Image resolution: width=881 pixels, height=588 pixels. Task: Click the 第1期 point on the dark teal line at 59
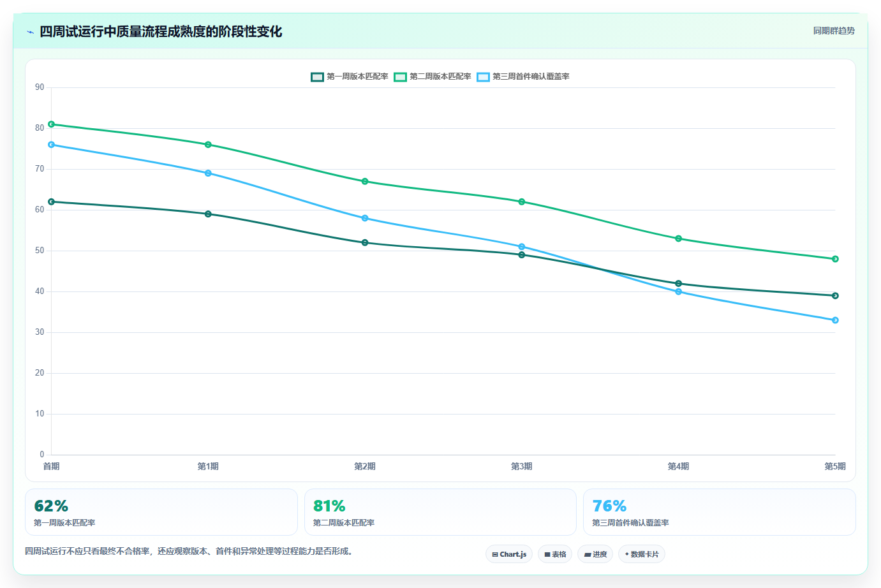pyautogui.click(x=208, y=214)
